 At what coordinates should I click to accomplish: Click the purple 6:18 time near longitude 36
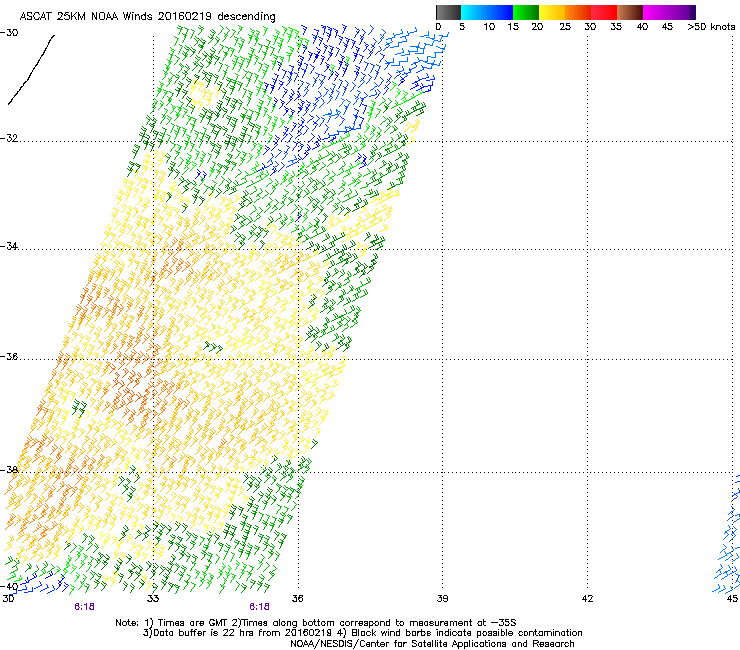[260, 607]
